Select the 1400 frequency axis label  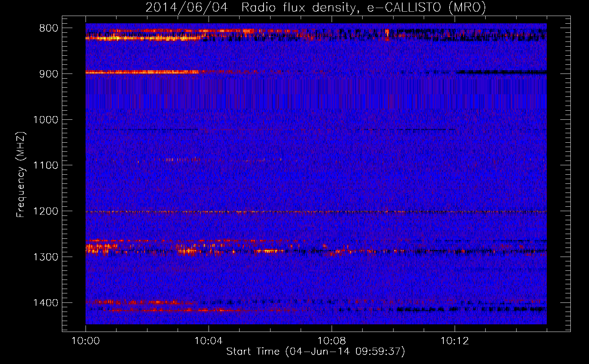(x=46, y=303)
